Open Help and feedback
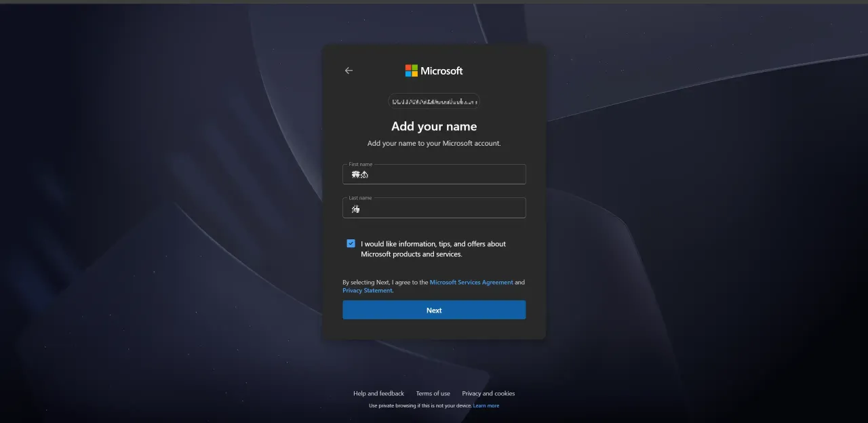 pos(378,394)
